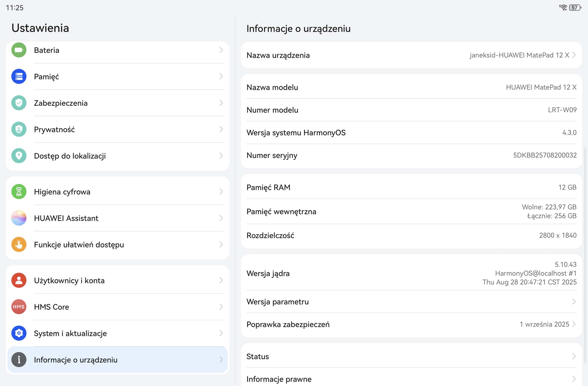Open Pamięć via its blue storage icon
This screenshot has height=386, width=588.
click(x=19, y=76)
